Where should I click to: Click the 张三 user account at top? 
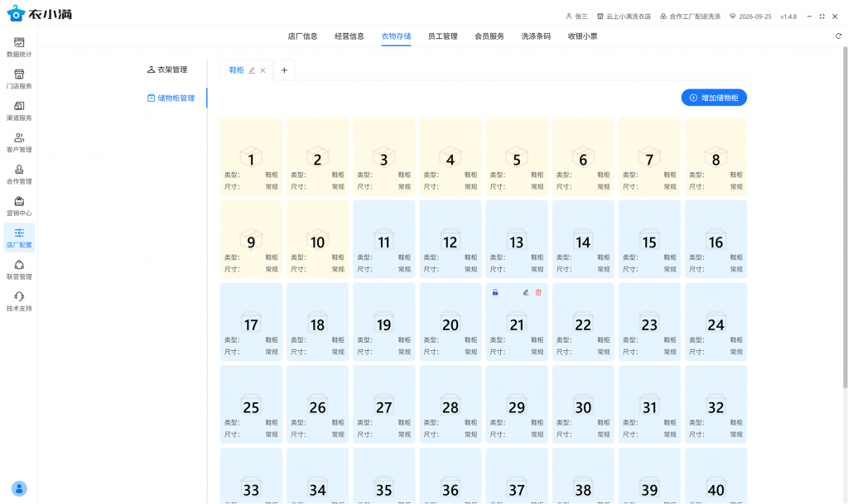(576, 17)
